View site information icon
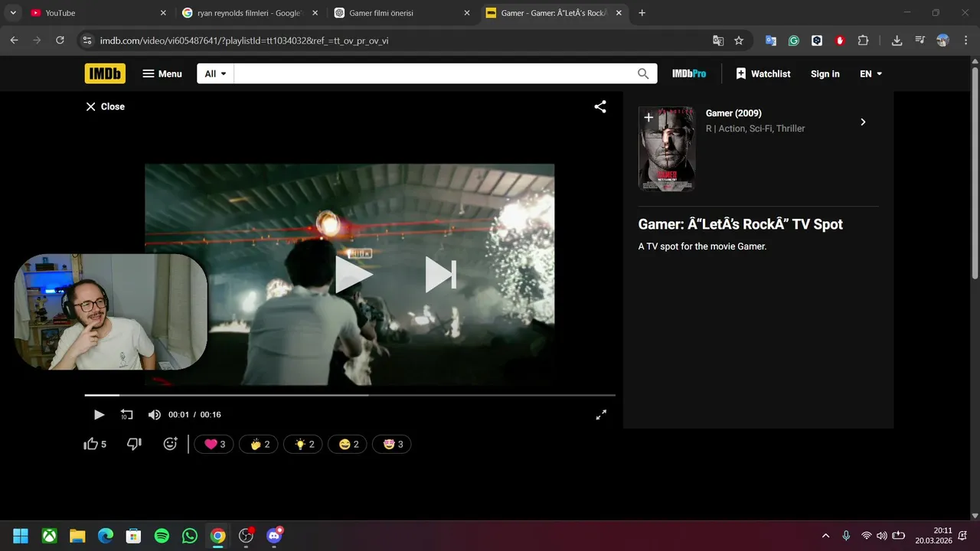The height and width of the screenshot is (551, 980). pos(87,41)
